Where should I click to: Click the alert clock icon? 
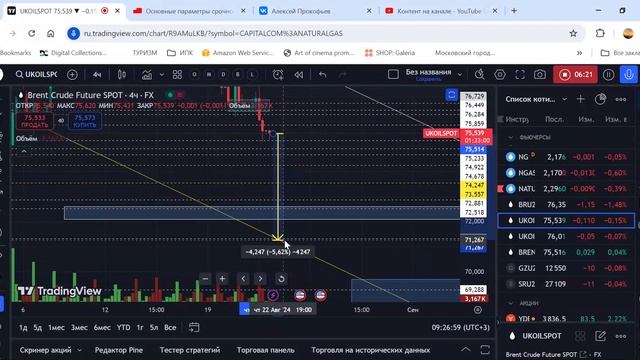278,75
